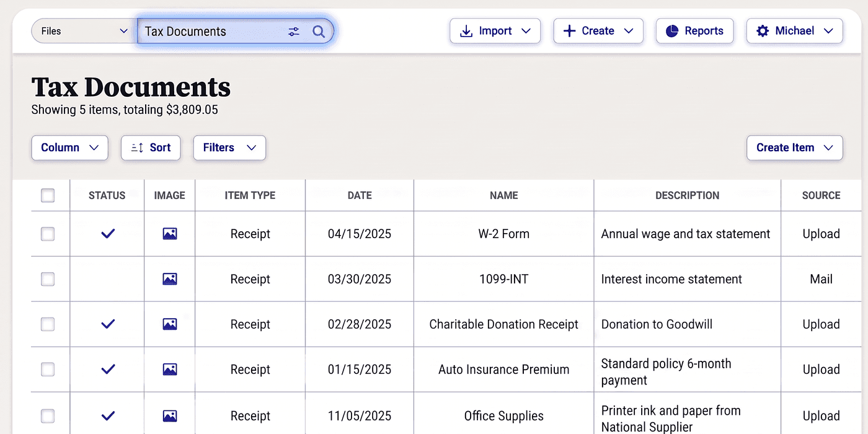Viewport: 868px width, 434px height.
Task: Click the Mail source cell
Action: pyautogui.click(x=821, y=279)
